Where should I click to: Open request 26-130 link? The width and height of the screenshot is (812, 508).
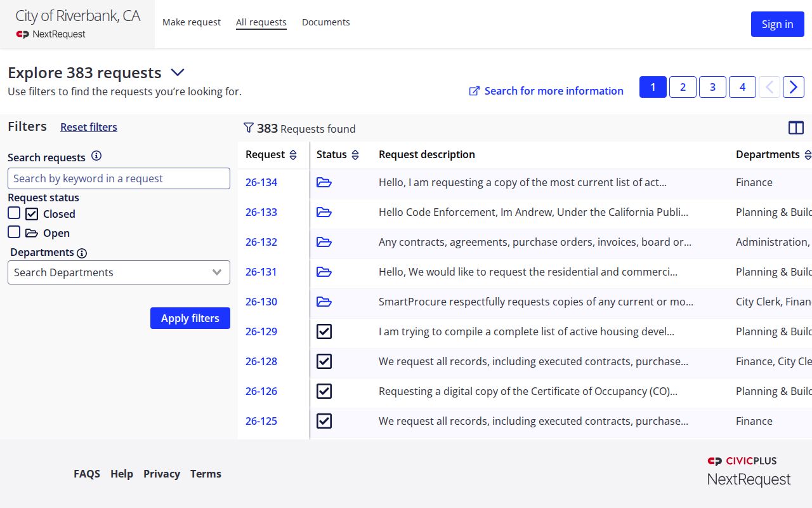[261, 302]
